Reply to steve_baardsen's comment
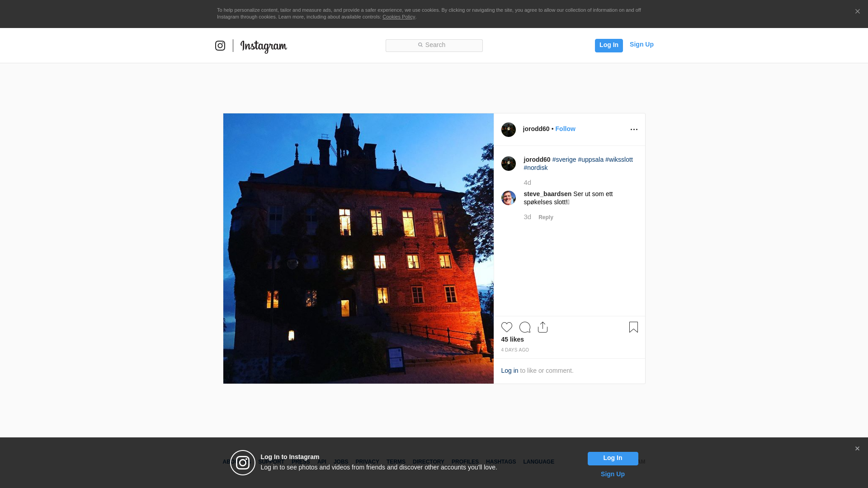 546,217
